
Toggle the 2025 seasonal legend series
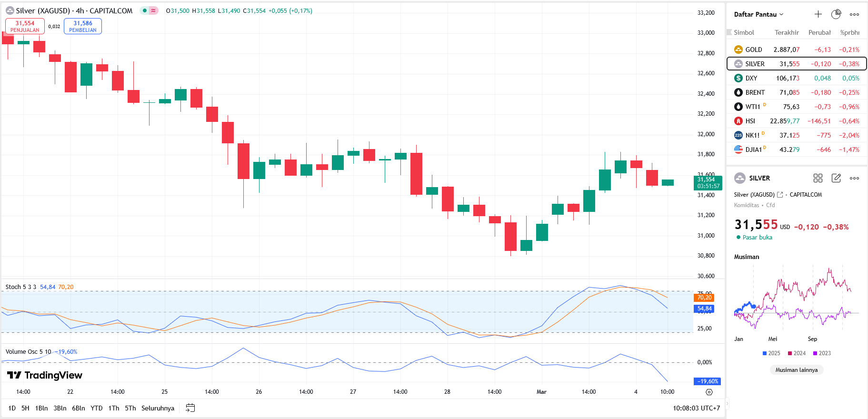[x=771, y=353]
